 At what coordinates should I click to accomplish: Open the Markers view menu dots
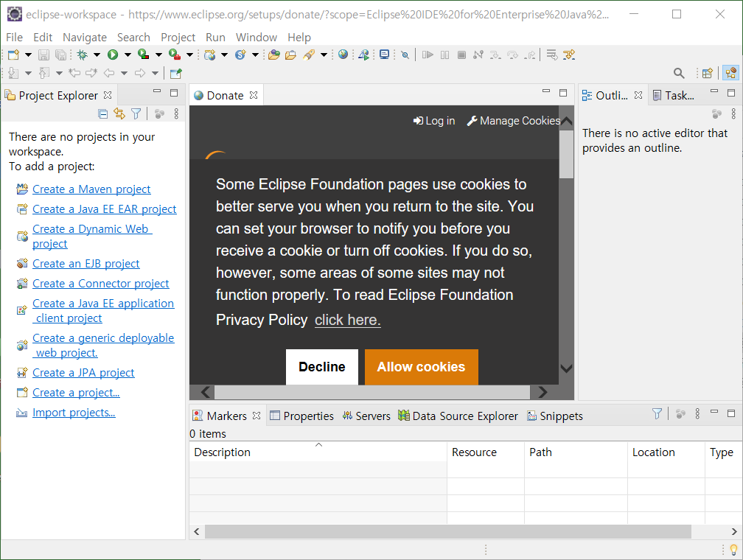click(697, 413)
